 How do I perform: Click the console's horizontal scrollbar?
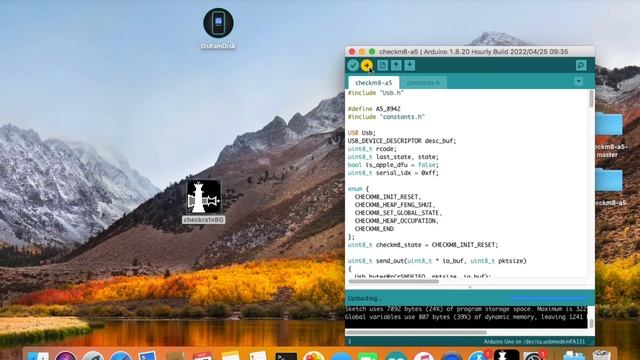pyautogui.click(x=416, y=332)
